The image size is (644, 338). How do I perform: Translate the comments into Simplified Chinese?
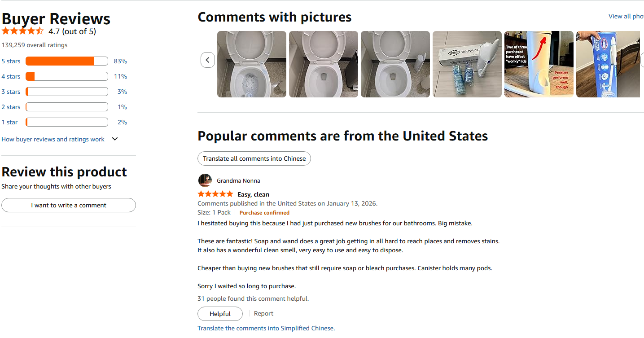click(x=266, y=328)
